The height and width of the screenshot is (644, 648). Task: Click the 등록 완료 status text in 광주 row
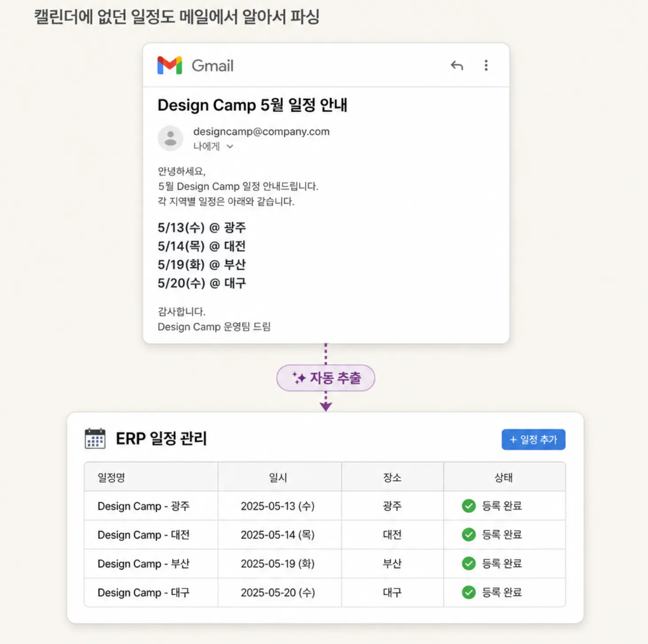tap(502, 506)
